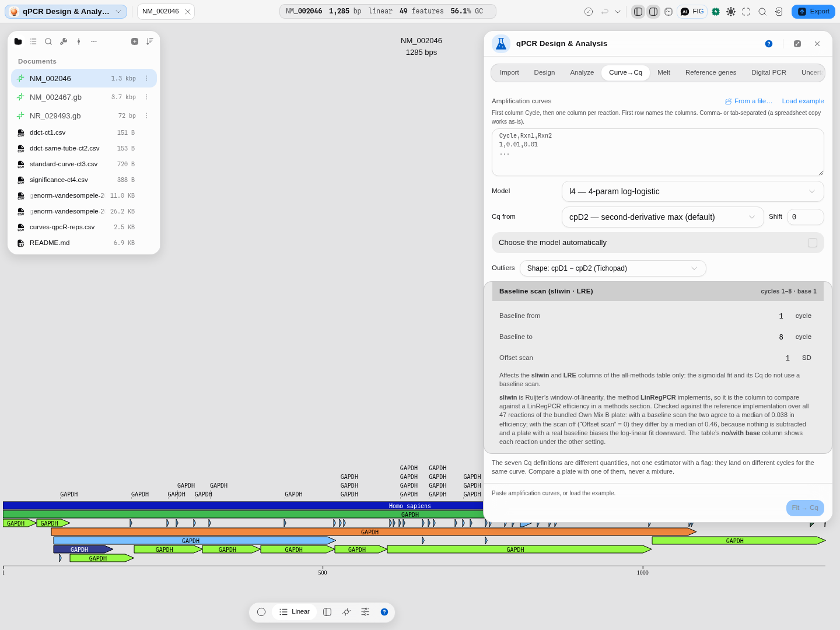Screen dimensions: 840x630
Task: Open the folder Documents view icon
Action: tap(18, 41)
